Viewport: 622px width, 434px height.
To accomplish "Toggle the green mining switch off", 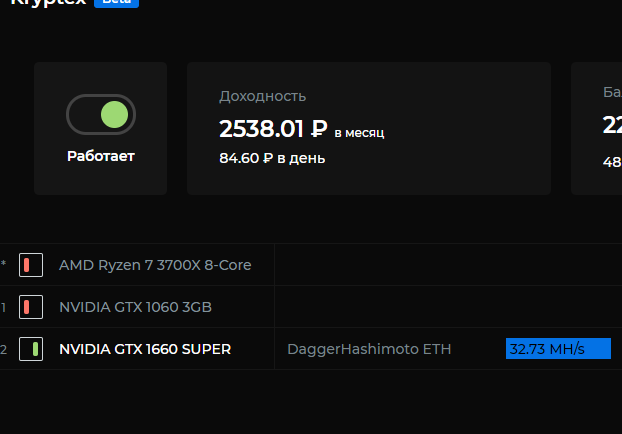I will (x=101, y=115).
